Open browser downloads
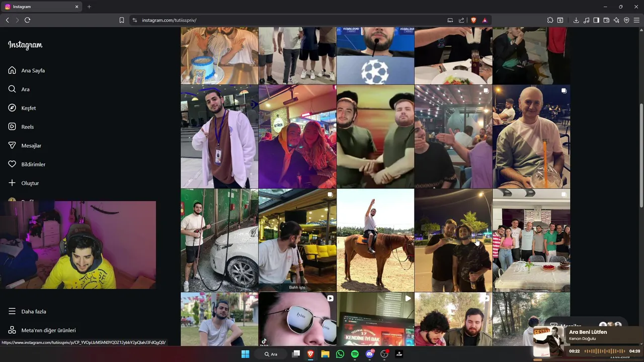The height and width of the screenshot is (362, 644). pyautogui.click(x=576, y=20)
